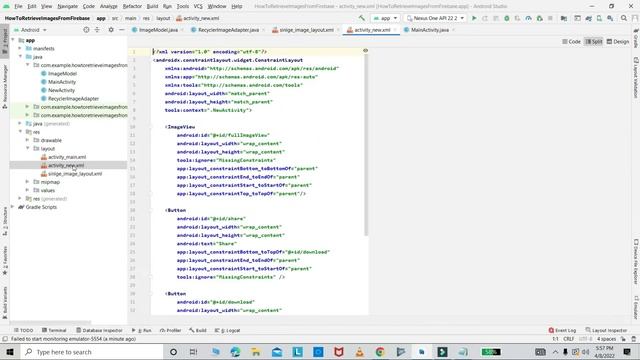Open the Layout Inspector
The height and width of the screenshot is (360, 640).
607,330
